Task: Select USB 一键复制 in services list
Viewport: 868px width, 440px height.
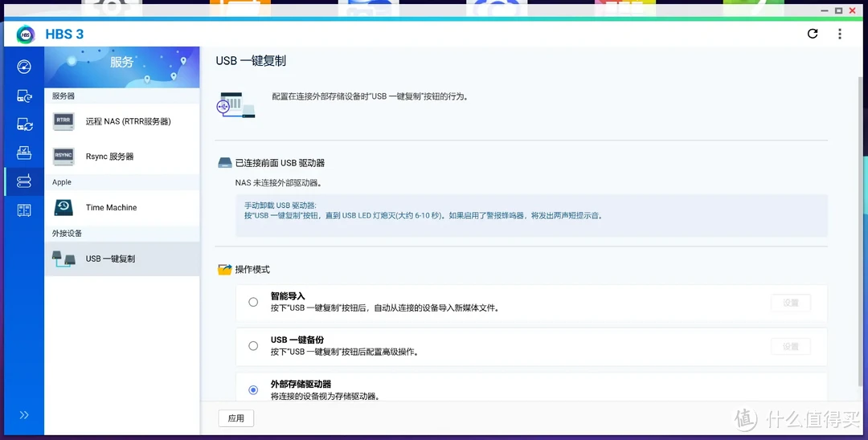Action: (x=122, y=259)
